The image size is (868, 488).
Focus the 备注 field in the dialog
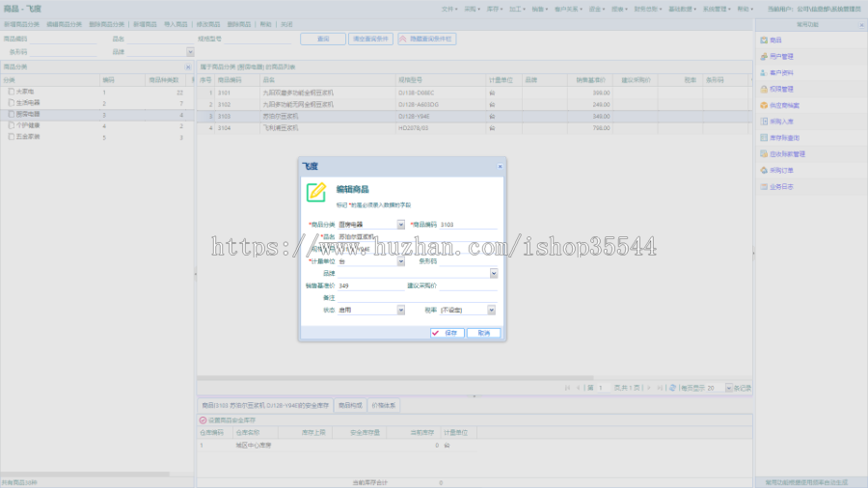coord(418,298)
